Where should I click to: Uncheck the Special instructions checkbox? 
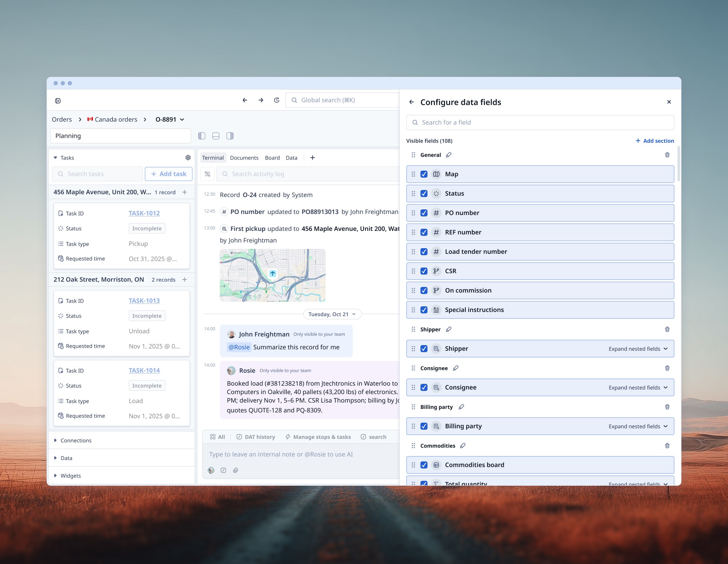(x=424, y=310)
